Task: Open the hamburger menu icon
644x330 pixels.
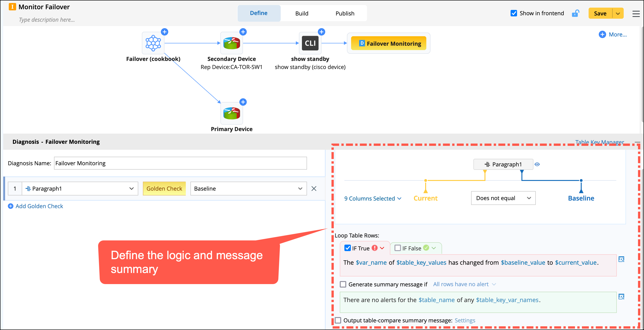Action: (x=636, y=13)
